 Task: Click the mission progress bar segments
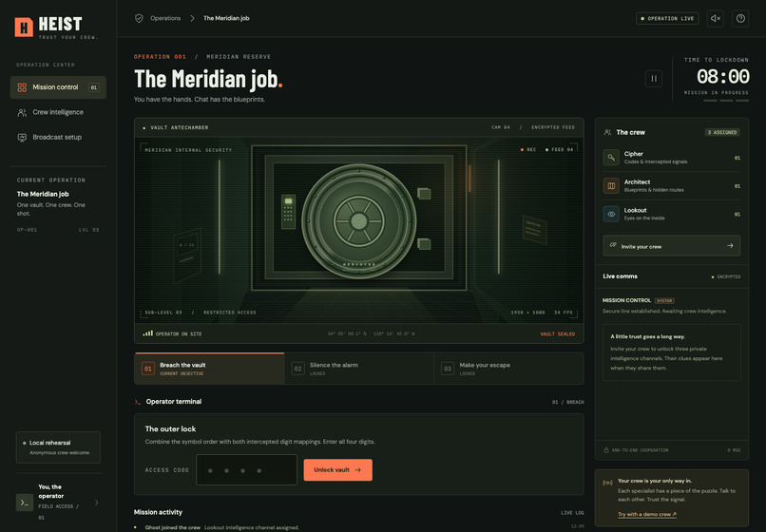tap(726, 101)
